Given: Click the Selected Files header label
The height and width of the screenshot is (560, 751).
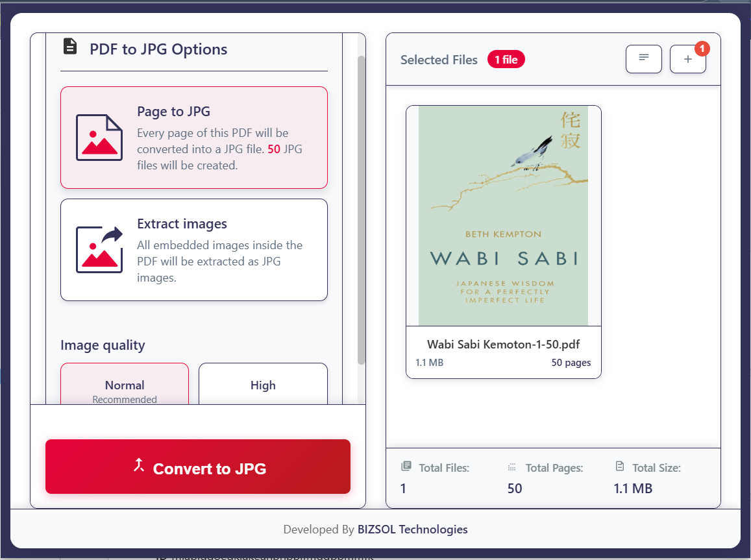Looking at the screenshot, I should pos(439,60).
